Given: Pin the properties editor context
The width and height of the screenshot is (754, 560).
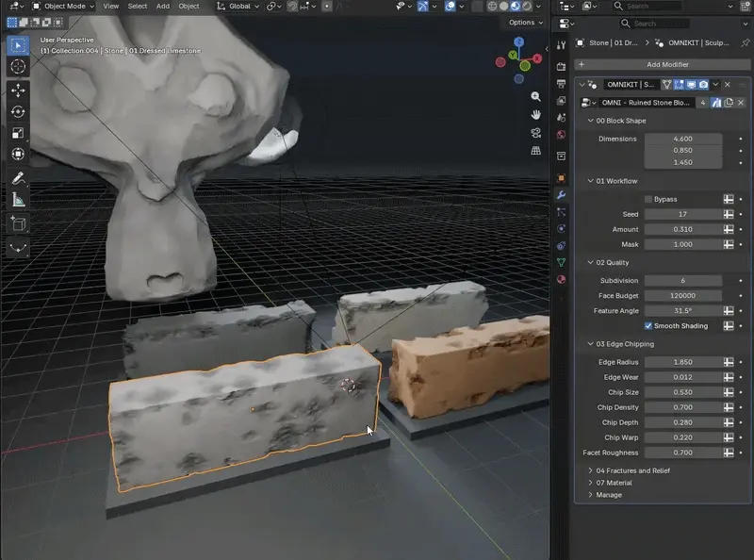Looking at the screenshot, I should (745, 42).
